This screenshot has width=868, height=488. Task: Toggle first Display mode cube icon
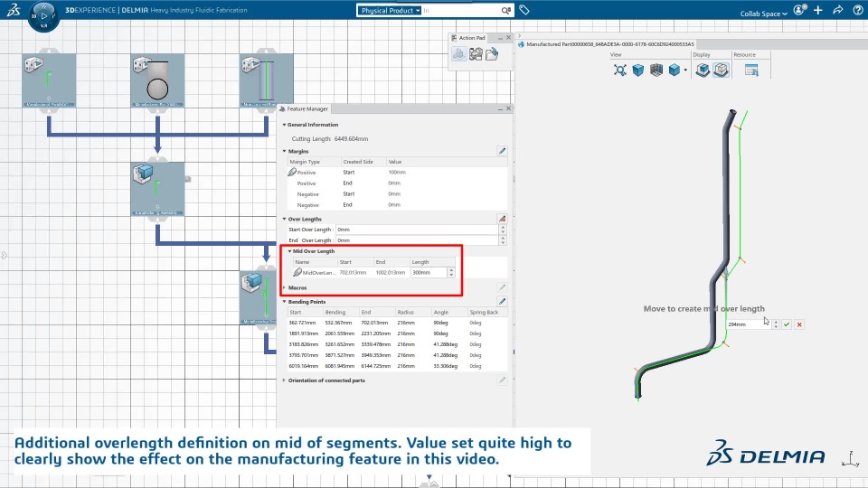[703, 70]
